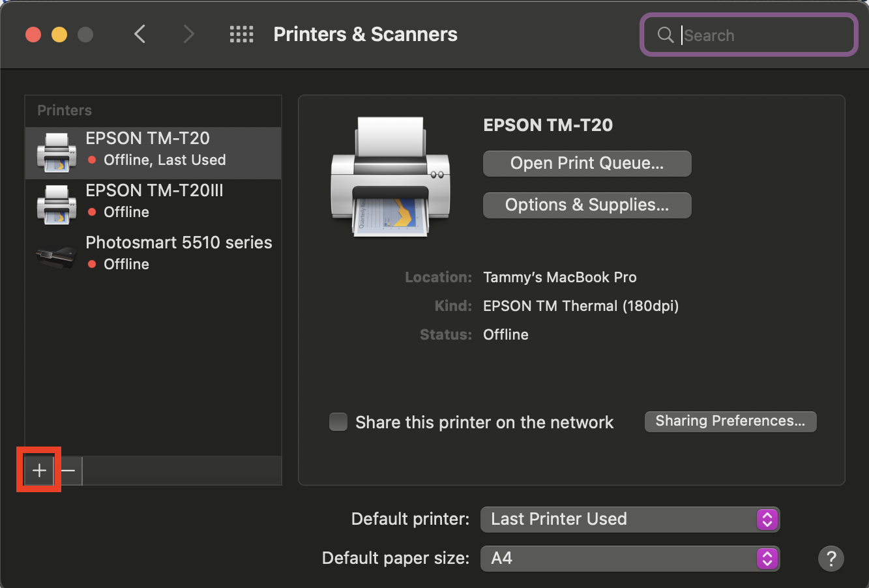Image resolution: width=869 pixels, height=588 pixels.
Task: Click Offline, Last Used status text
Action: point(165,160)
